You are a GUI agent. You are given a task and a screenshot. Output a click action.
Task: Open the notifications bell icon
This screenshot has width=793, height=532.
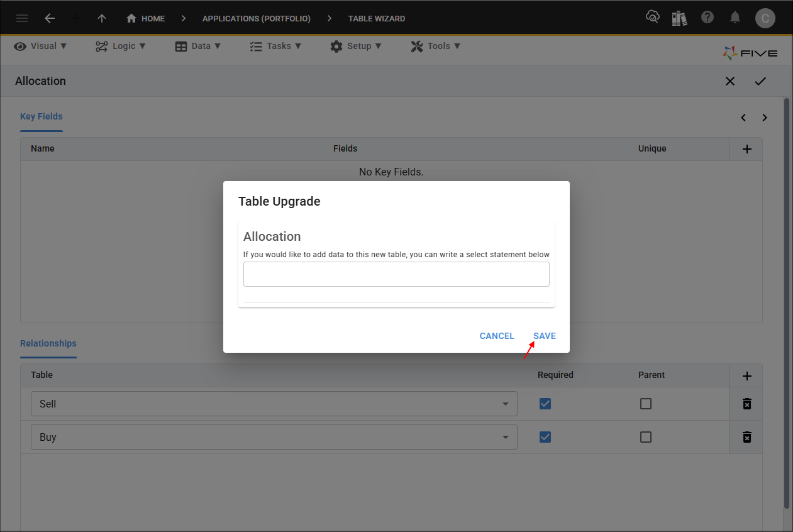tap(735, 18)
